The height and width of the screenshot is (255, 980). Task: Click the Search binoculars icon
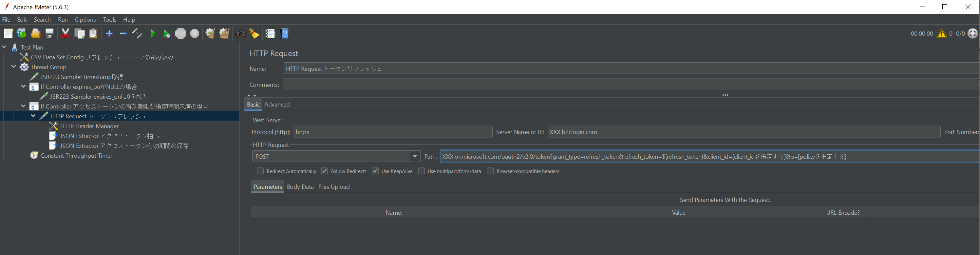click(240, 34)
